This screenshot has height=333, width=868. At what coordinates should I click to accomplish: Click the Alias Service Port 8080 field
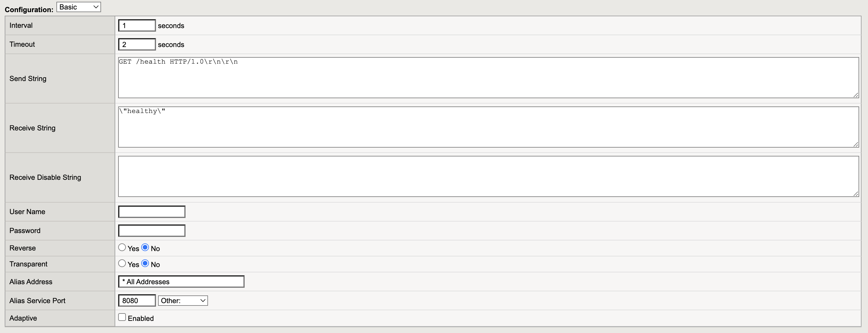tap(136, 300)
